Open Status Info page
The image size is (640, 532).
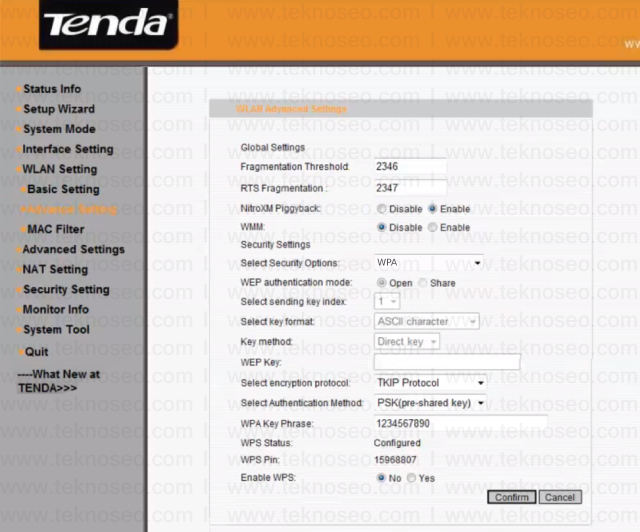(x=52, y=89)
